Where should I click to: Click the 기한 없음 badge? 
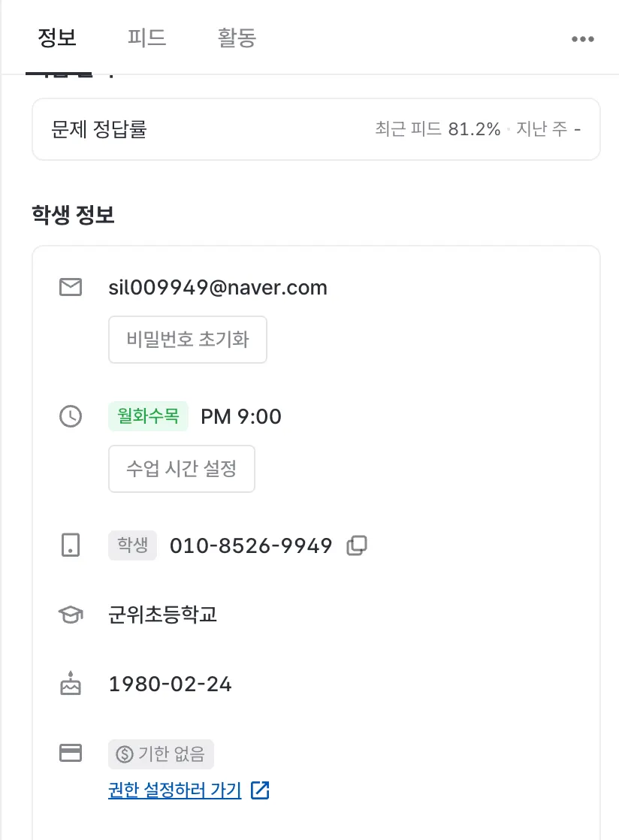point(162,754)
